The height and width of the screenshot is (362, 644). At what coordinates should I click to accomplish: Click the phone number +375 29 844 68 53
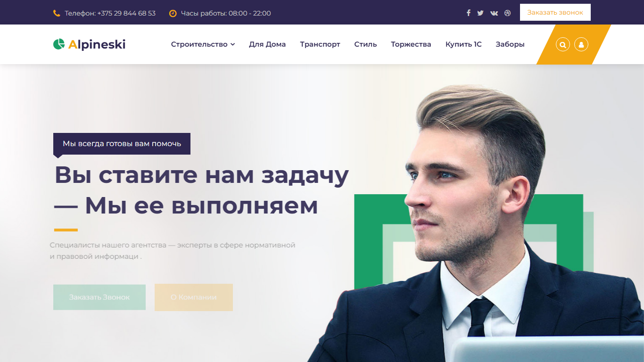(126, 13)
